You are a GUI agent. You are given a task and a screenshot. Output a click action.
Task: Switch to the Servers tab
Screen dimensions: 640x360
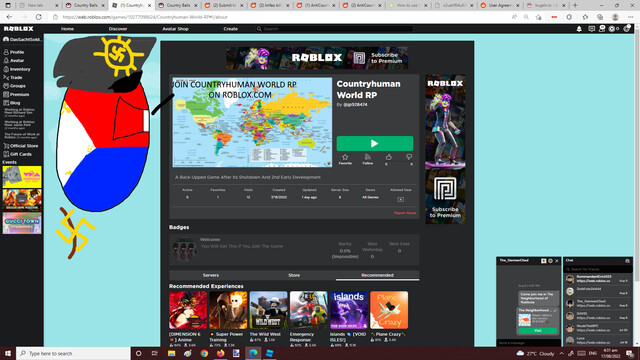click(x=211, y=275)
